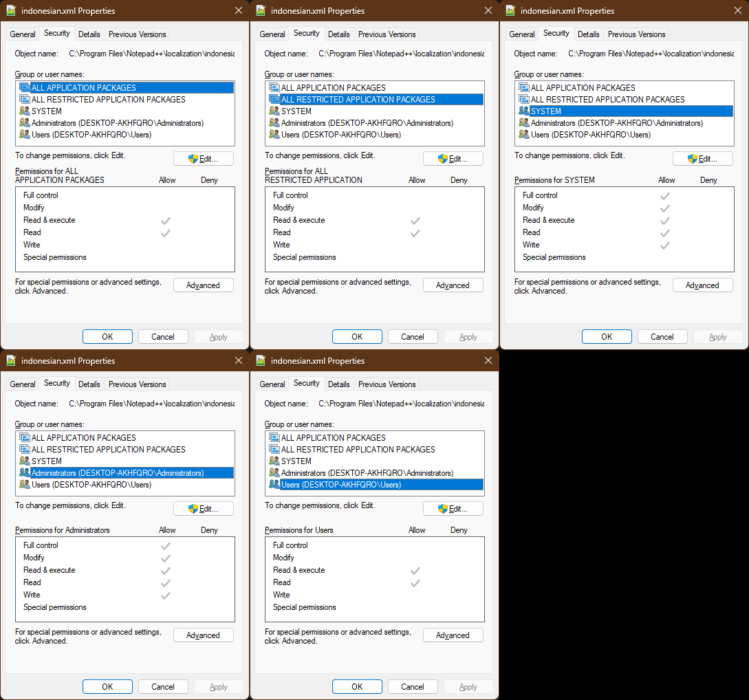The width and height of the screenshot is (749, 700).
Task: Click 'Full control' permission in Permissions for SYSTEM window
Action: tap(540, 195)
